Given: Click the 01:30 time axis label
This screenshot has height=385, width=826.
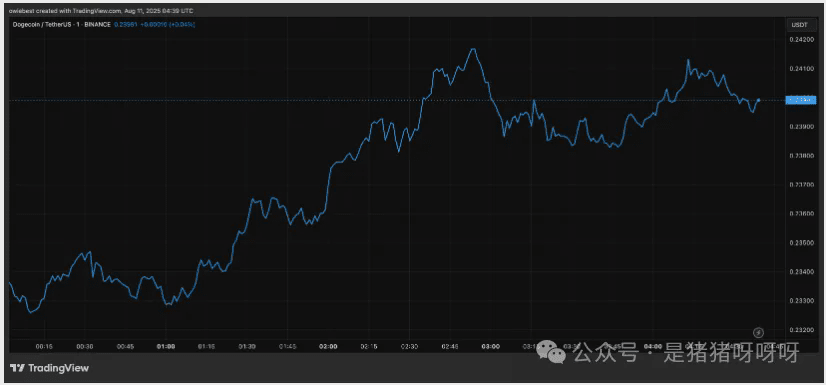Looking at the screenshot, I should point(247,347).
